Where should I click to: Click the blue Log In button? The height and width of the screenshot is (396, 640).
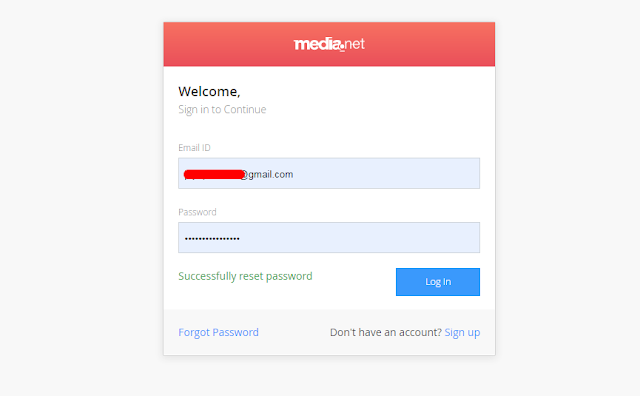pyautogui.click(x=438, y=282)
